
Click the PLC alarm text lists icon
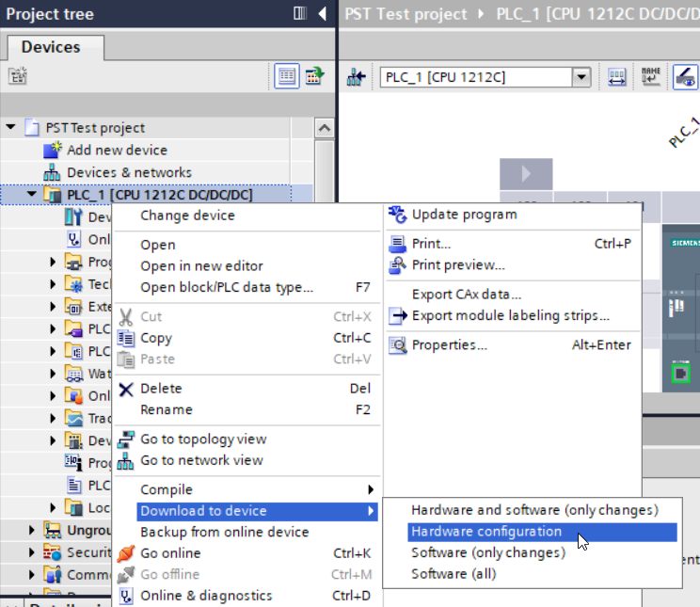pyautogui.click(x=73, y=485)
